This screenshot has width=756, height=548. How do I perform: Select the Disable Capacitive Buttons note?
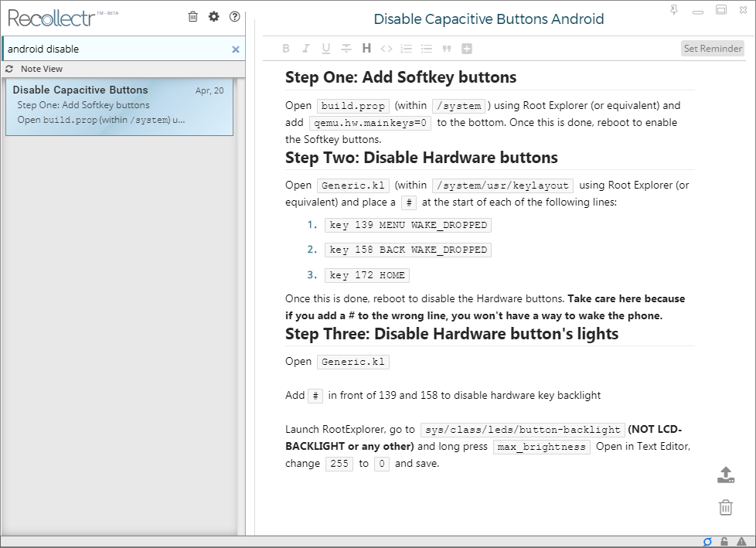tap(119, 107)
